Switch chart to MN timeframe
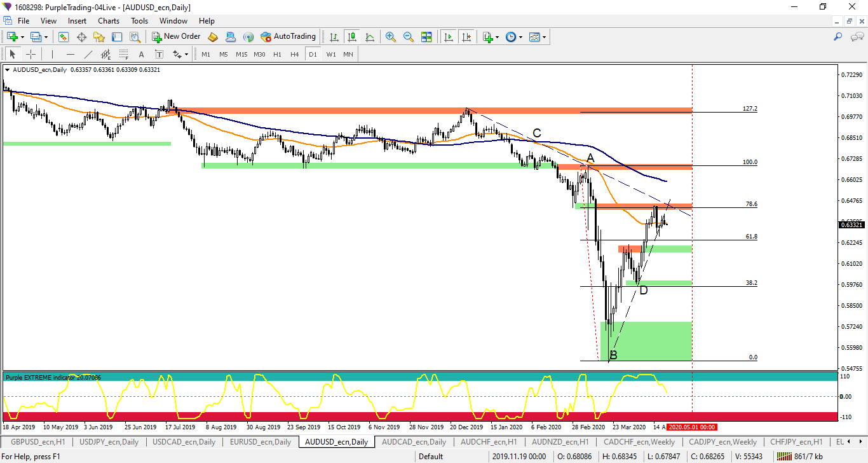Viewport: 868px width, 463px height. [348, 54]
